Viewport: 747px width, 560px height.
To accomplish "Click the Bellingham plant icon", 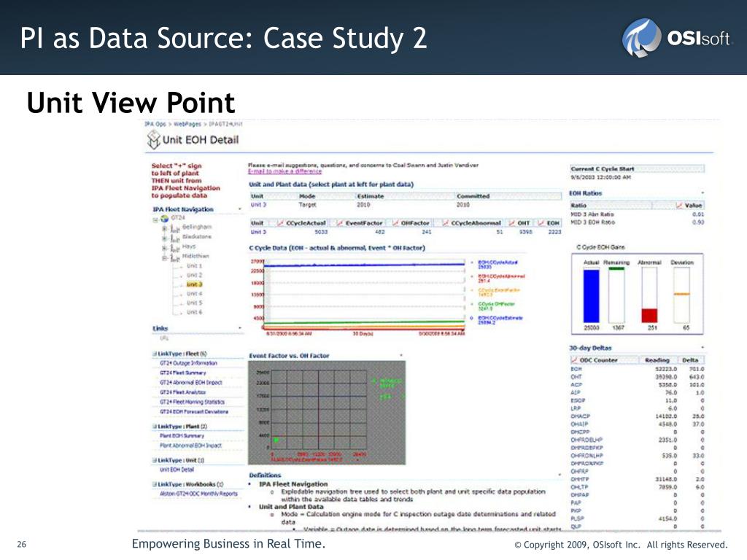I will tap(175, 228).
